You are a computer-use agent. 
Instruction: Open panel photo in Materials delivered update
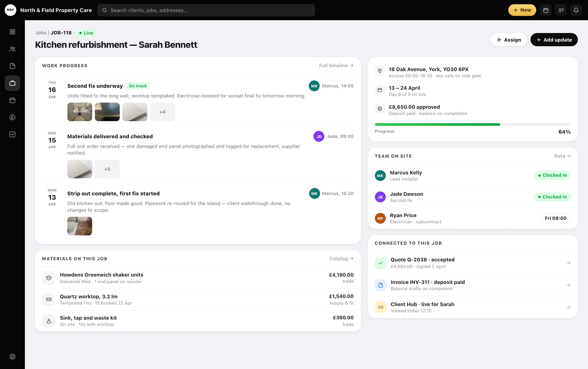(80, 169)
